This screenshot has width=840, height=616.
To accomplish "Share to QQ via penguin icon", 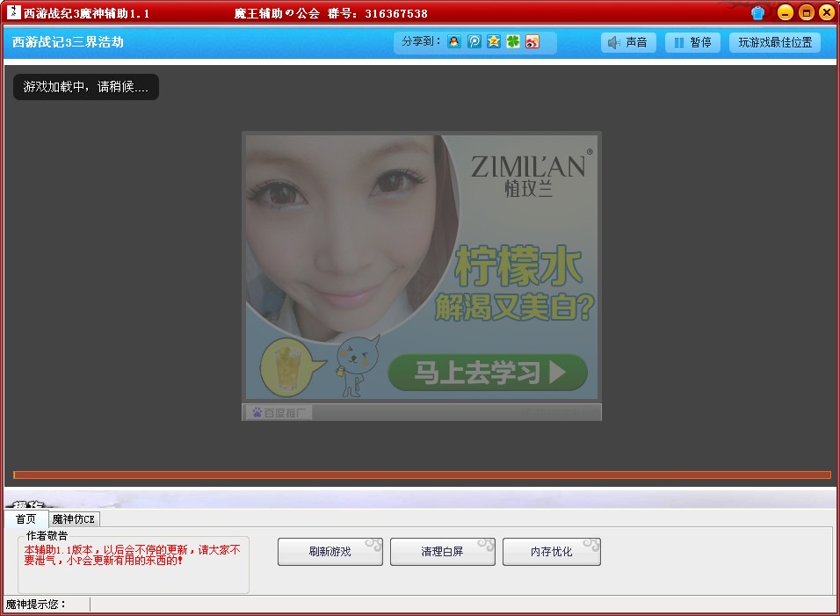I will pos(454,42).
